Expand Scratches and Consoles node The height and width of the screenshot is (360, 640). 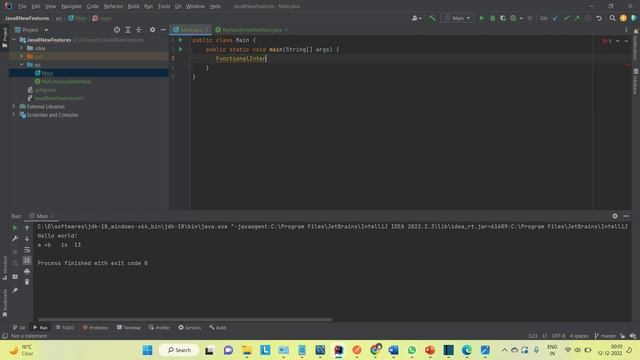(x=14, y=115)
